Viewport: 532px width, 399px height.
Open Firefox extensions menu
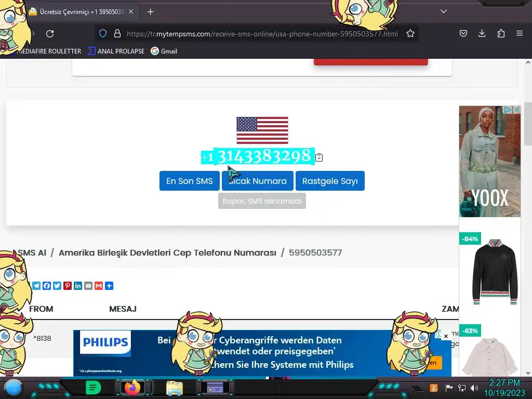(x=501, y=33)
